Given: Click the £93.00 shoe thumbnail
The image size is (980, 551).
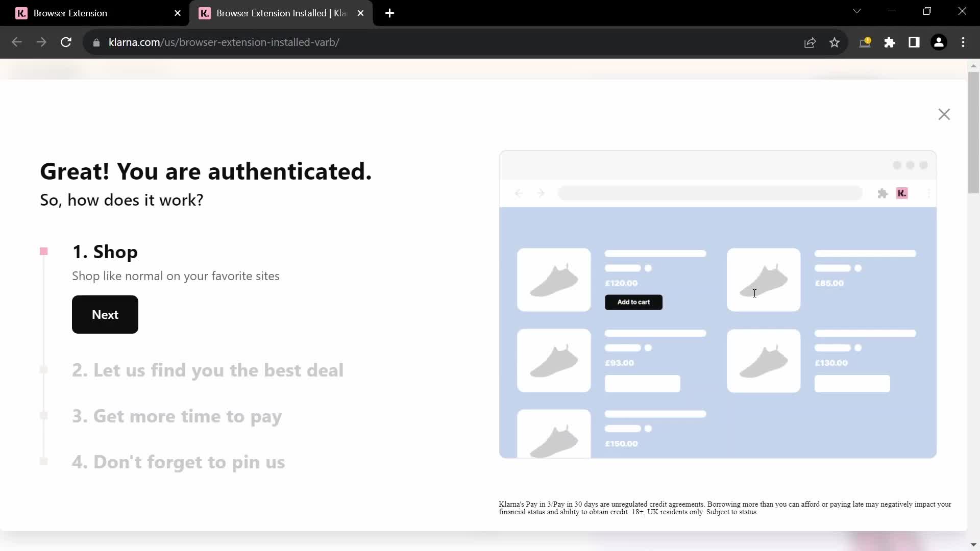Looking at the screenshot, I should (554, 360).
